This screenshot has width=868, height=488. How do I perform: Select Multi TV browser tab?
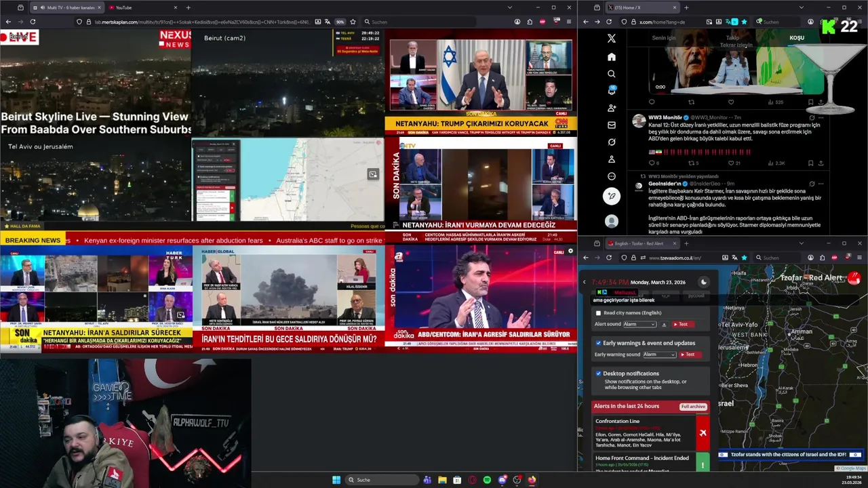click(68, 7)
